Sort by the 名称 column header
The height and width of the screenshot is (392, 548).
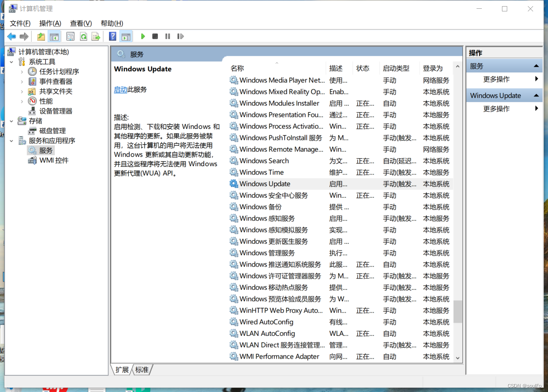[x=277, y=68]
